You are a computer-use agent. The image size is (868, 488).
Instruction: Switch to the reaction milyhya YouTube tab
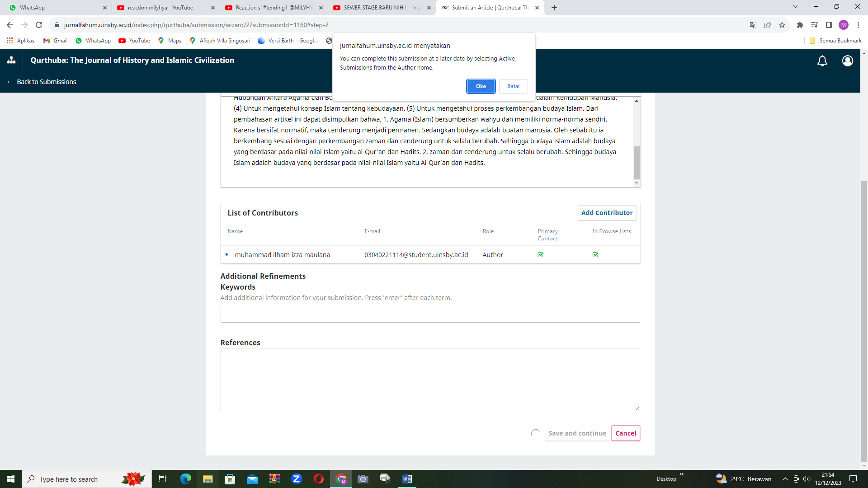[x=160, y=8]
